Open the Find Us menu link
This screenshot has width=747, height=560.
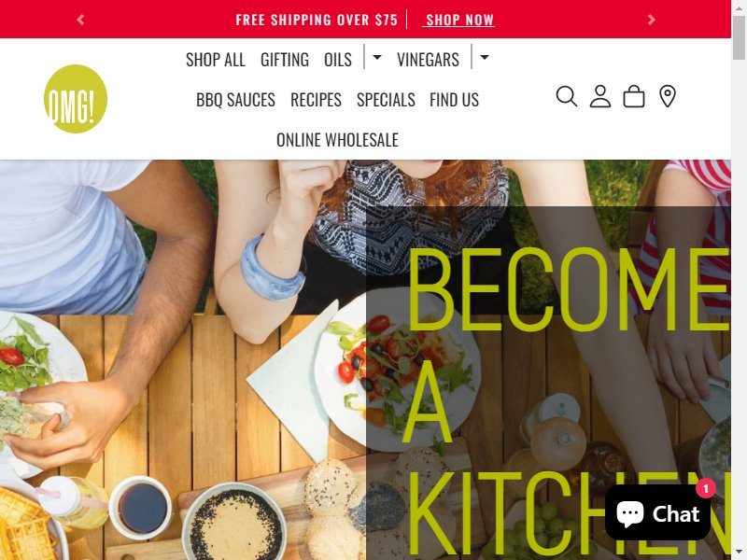(x=454, y=100)
